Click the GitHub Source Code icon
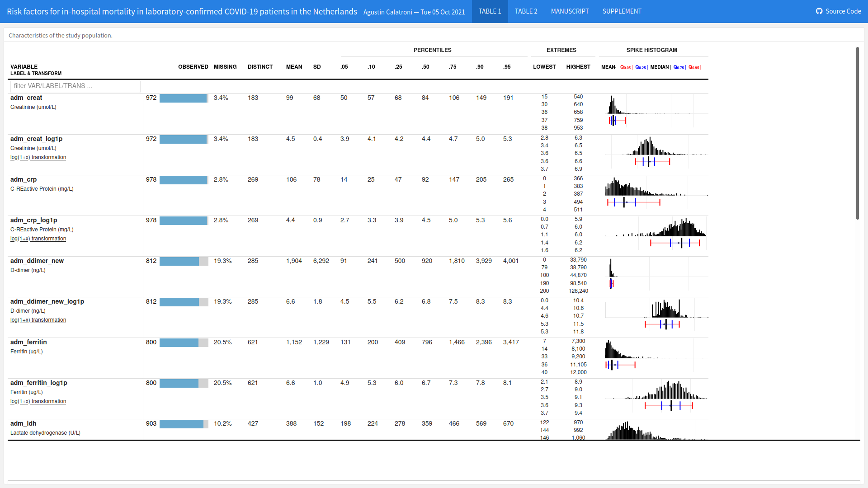 coord(819,11)
